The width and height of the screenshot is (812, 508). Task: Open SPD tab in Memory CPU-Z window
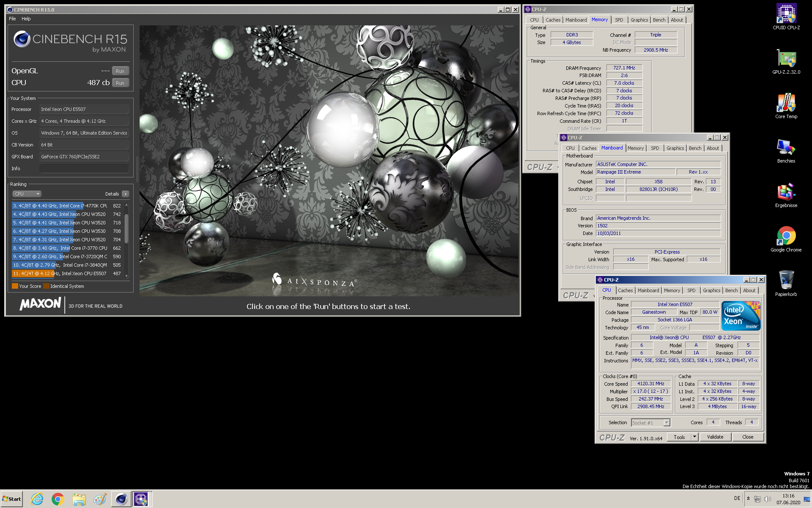(619, 20)
